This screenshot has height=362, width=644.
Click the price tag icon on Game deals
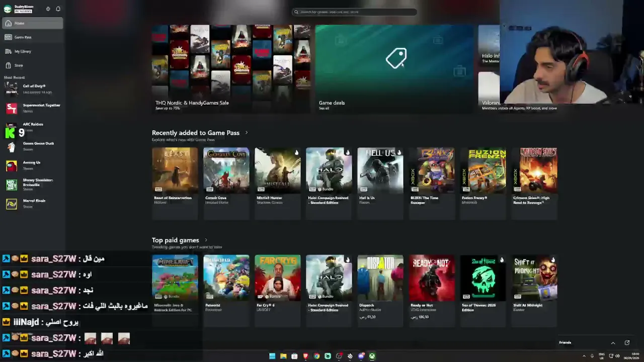coord(396,58)
